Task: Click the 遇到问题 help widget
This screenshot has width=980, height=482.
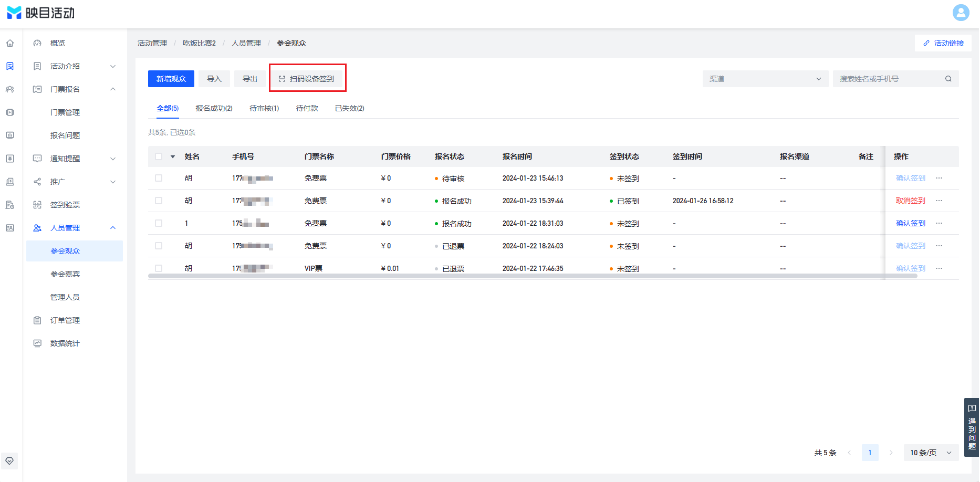Action: tap(972, 427)
